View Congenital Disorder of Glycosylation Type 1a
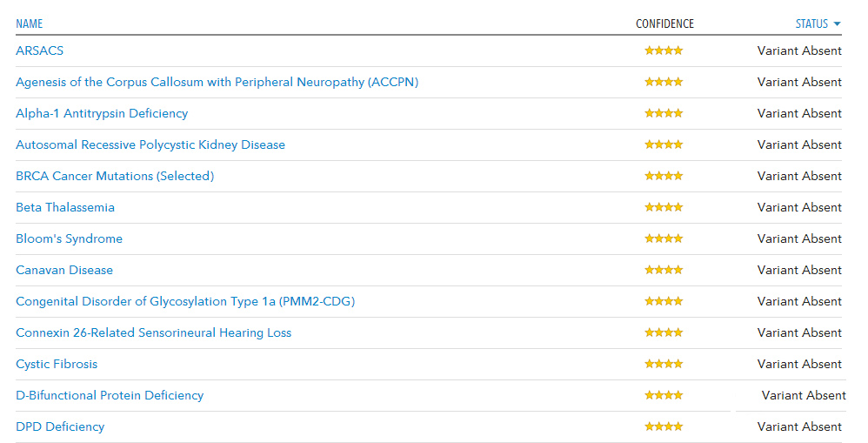Screen dimensions: 868x443 pyautogui.click(x=184, y=301)
